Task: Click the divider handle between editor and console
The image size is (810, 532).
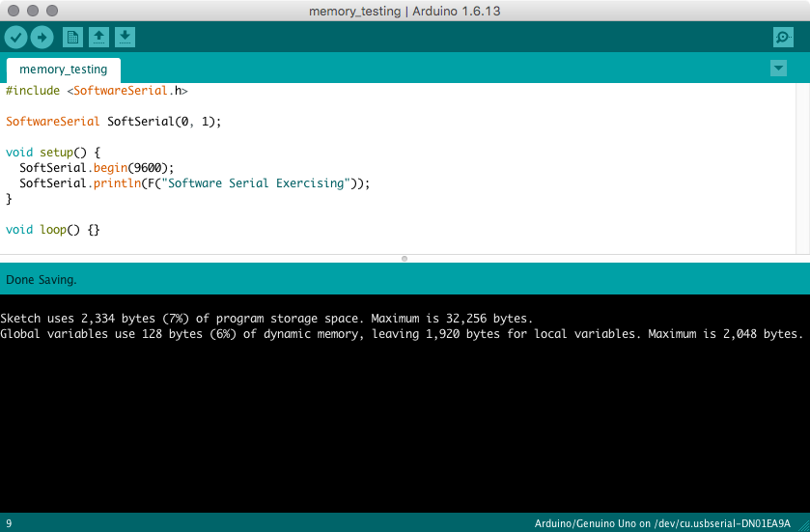Action: (405, 258)
